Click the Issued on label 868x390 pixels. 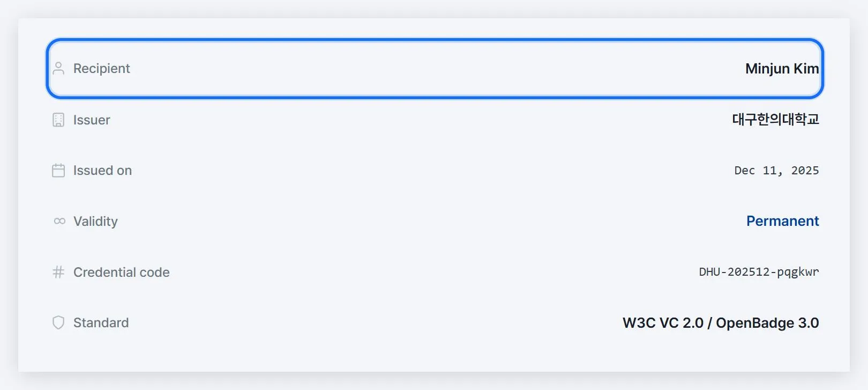click(x=102, y=171)
